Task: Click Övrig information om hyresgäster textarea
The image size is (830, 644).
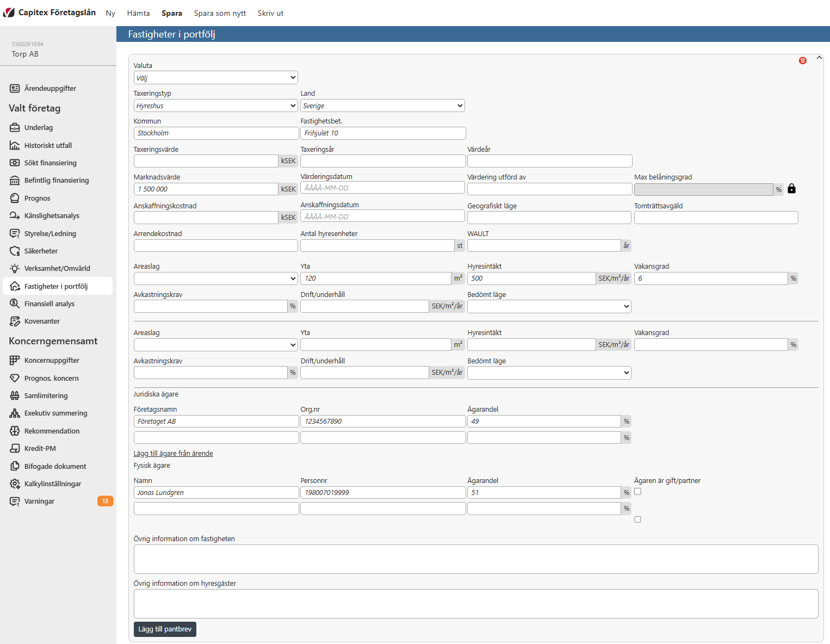Action: coord(476,604)
